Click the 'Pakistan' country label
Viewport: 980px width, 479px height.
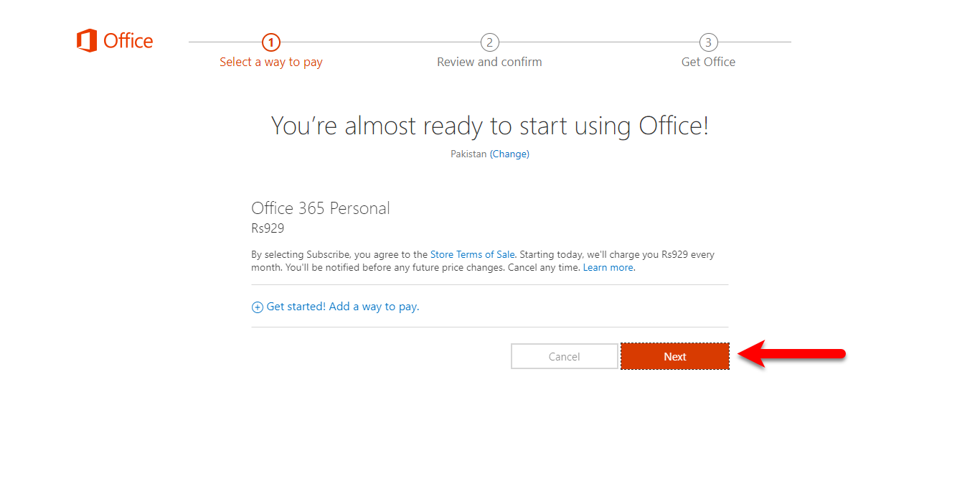tap(468, 154)
